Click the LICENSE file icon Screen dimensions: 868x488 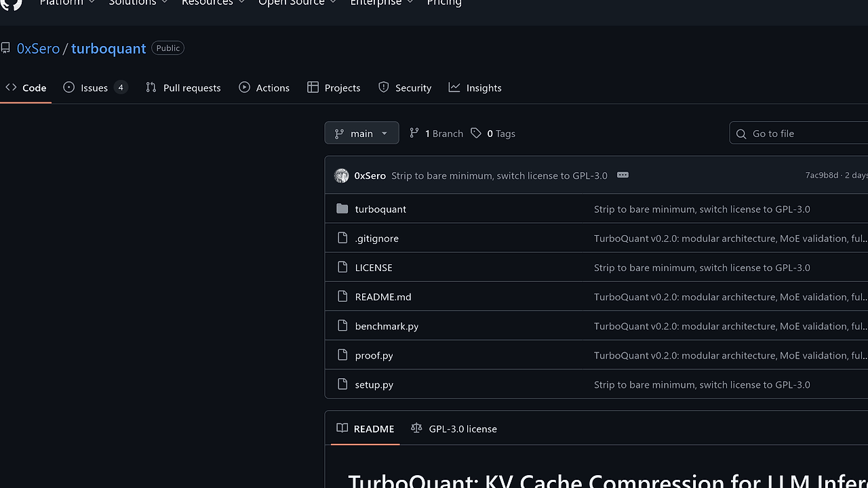[x=342, y=267]
